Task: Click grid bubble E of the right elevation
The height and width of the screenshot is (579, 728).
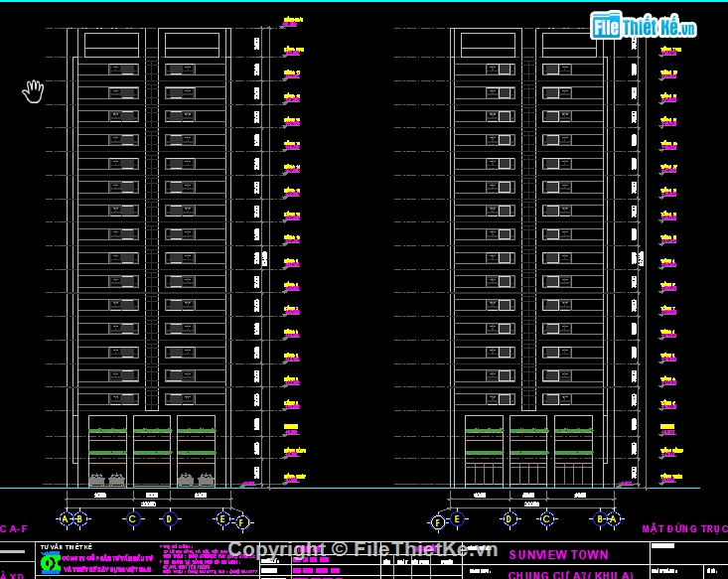Action: [x=457, y=518]
